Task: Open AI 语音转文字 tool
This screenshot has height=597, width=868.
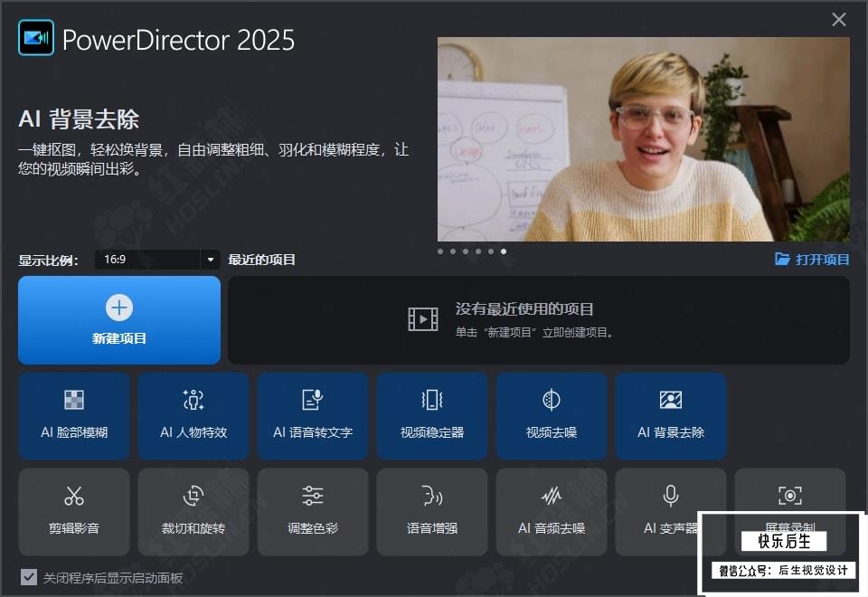Action: click(313, 416)
